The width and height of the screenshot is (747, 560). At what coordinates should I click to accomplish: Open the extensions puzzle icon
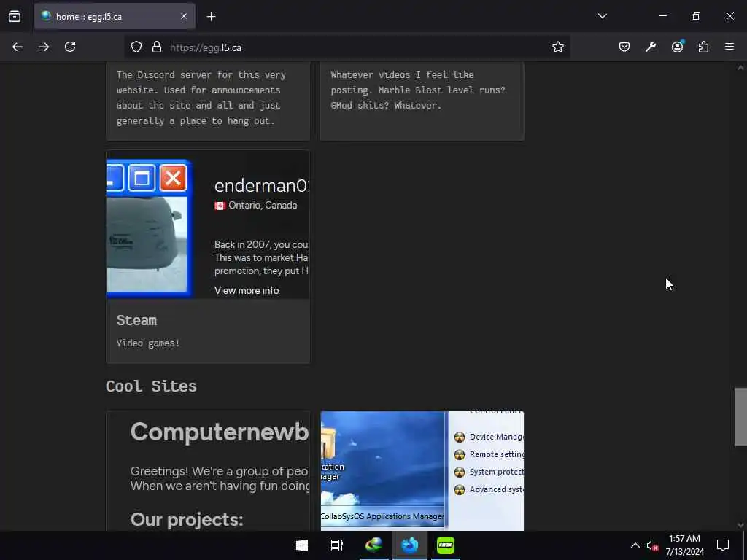(x=703, y=47)
